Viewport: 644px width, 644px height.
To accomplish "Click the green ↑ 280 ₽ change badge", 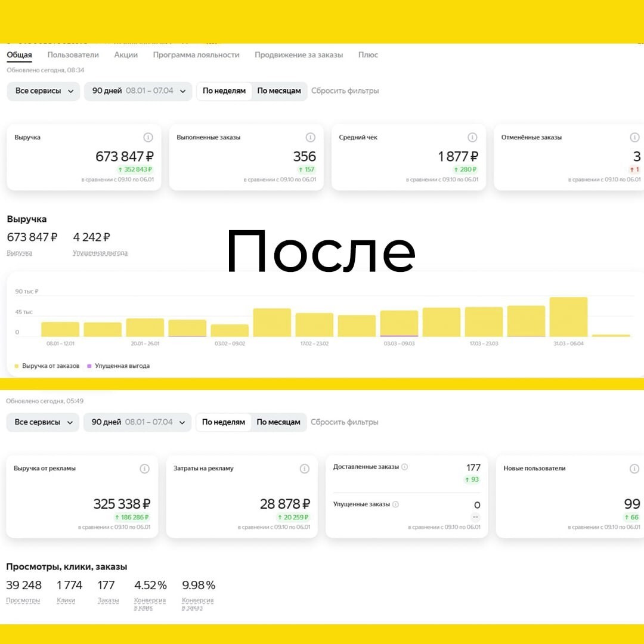I will (x=465, y=169).
